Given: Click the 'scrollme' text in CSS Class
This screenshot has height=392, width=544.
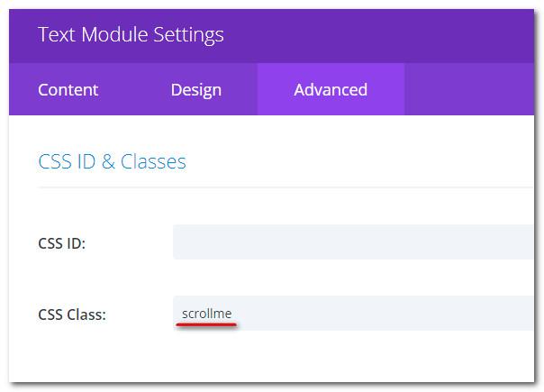Looking at the screenshot, I should (206, 314).
